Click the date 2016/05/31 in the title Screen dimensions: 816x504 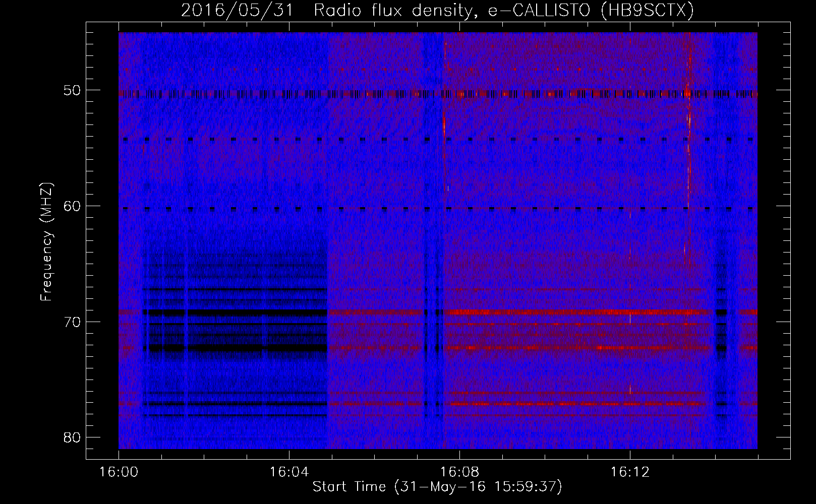coord(237,10)
